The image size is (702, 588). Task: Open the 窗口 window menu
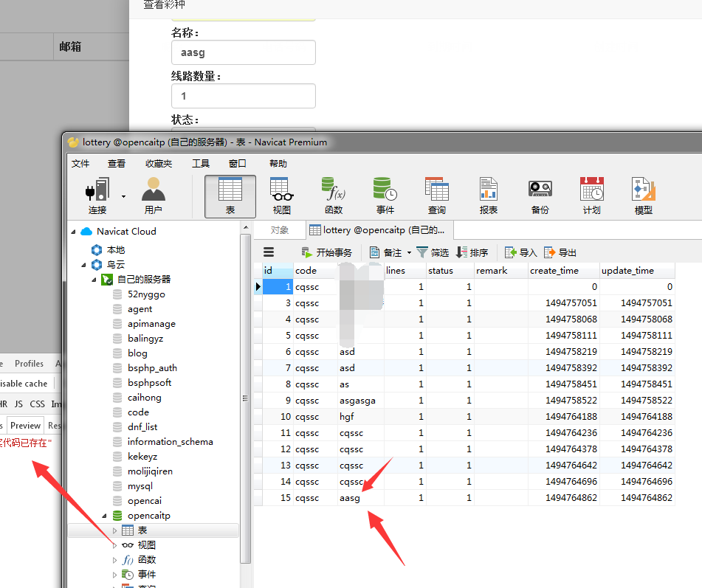coord(237,163)
